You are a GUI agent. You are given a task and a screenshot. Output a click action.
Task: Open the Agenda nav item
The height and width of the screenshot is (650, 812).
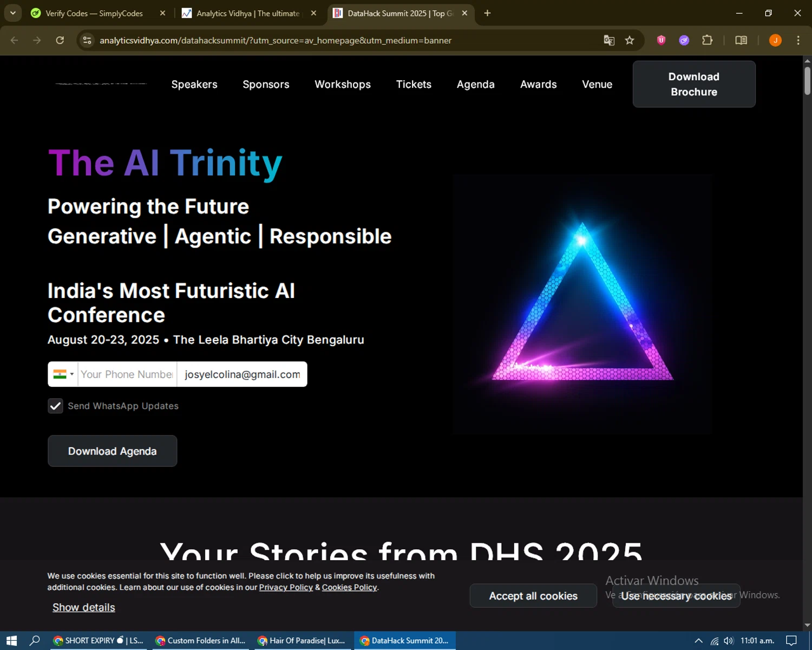(476, 84)
